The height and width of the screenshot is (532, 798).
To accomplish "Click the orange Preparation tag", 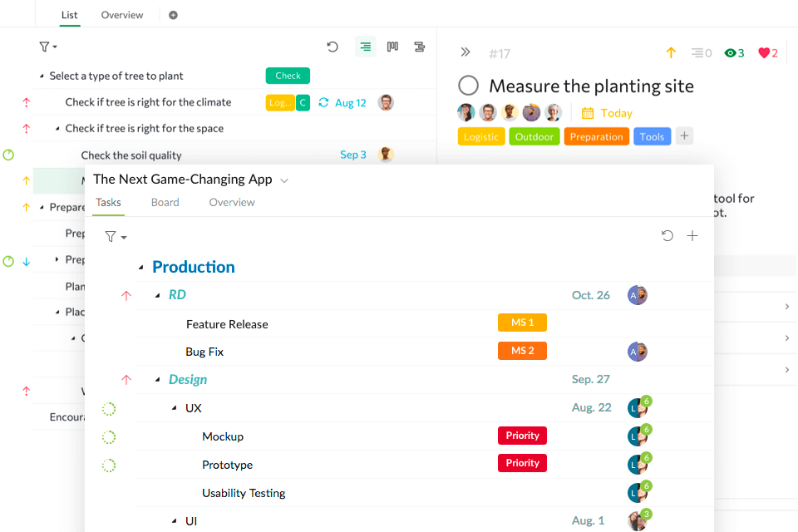I will click(596, 136).
